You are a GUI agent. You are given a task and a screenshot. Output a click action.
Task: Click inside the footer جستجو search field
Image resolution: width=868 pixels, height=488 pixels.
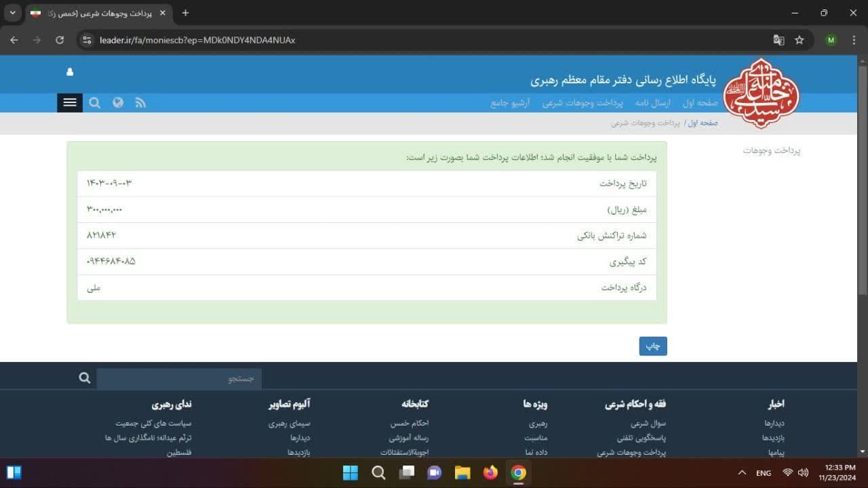[x=178, y=378]
